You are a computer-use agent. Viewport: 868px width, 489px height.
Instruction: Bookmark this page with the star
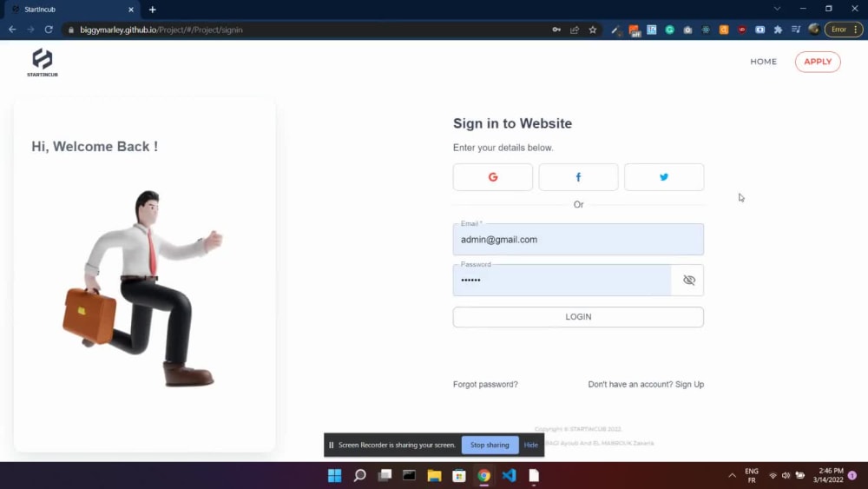coord(593,30)
